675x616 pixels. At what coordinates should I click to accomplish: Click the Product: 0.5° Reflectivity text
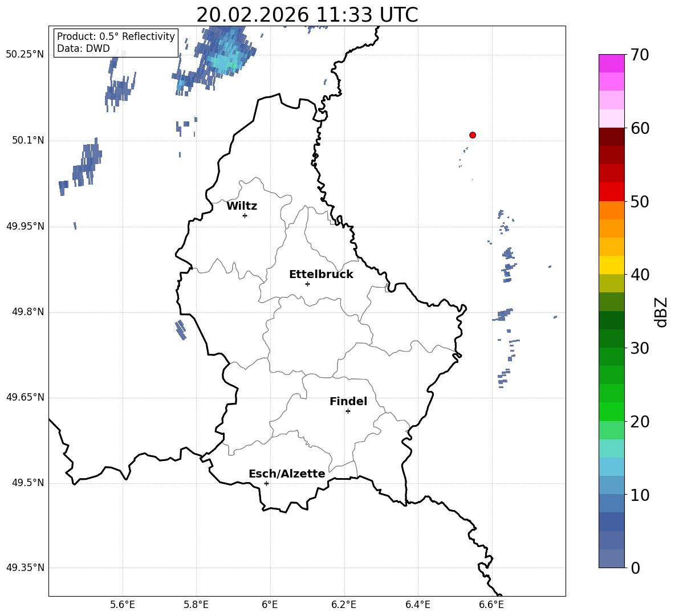(x=116, y=36)
